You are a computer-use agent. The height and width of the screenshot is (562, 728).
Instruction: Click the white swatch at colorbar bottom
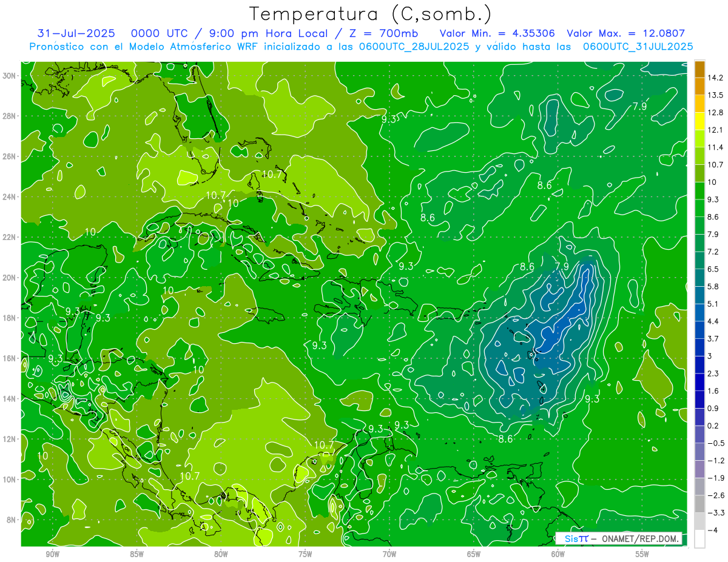(699, 539)
